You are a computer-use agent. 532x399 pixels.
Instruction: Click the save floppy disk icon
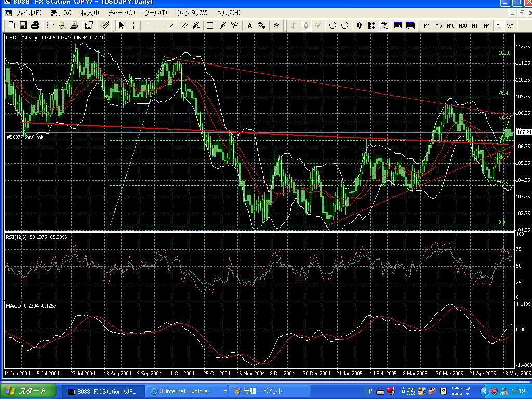(x=23, y=25)
